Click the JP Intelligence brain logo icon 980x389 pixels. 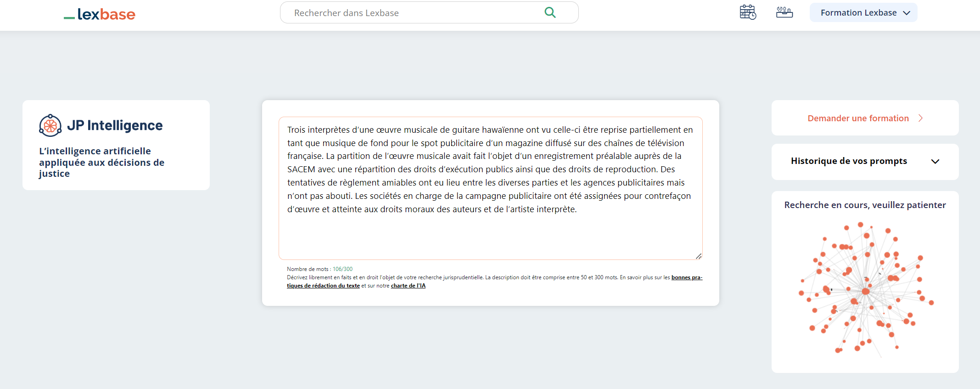pos(50,125)
